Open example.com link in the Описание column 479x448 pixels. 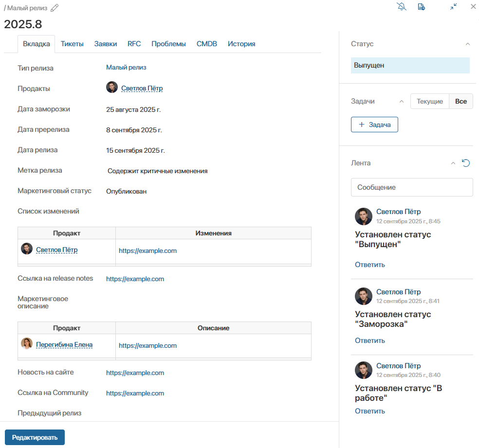coord(147,345)
